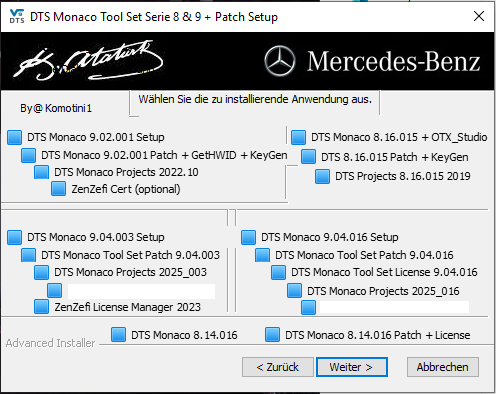This screenshot has height=394, width=496.
Task: Click the Mercedes-Benz star logo
Action: [x=280, y=61]
